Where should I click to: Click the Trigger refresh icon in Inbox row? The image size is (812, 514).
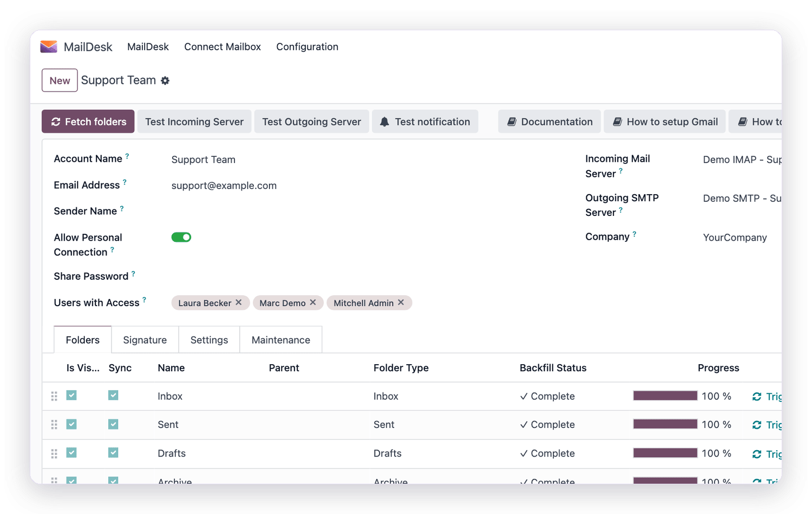click(757, 397)
